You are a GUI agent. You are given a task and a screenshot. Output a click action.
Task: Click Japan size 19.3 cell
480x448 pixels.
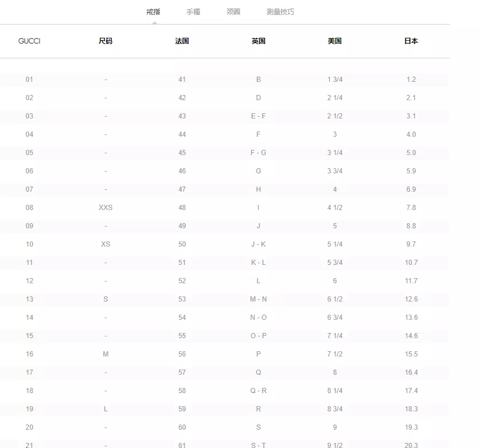pos(411,427)
